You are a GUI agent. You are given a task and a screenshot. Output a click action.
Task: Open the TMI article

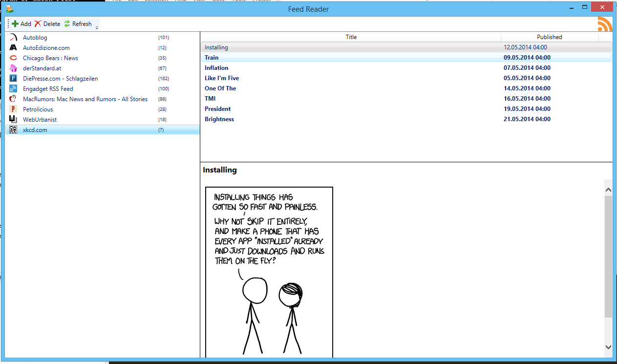pyautogui.click(x=406, y=99)
